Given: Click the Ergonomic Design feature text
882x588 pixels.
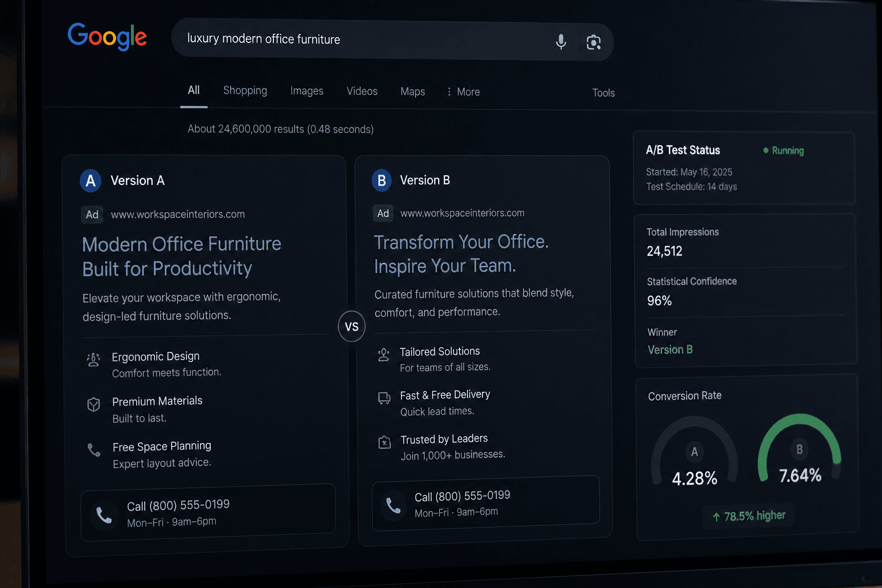Looking at the screenshot, I should click(156, 357).
